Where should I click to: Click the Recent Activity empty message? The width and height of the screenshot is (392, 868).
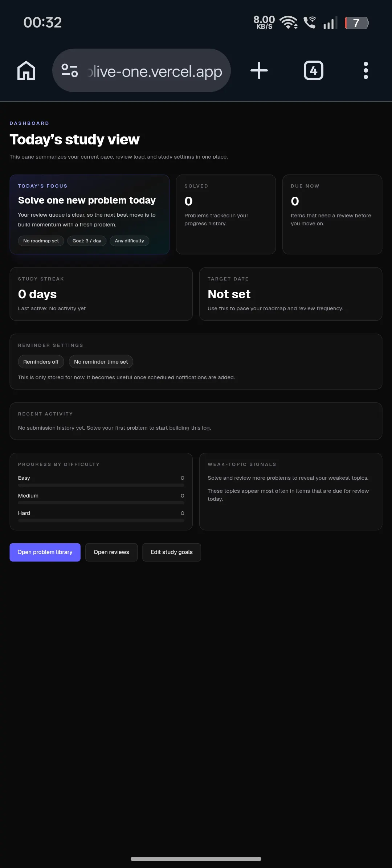click(x=114, y=428)
